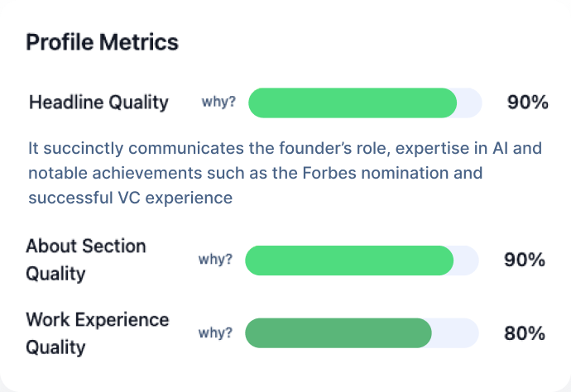This screenshot has height=392, width=571.
Task: Expand 'why?' beside Work Experience Quality
Action: point(215,333)
